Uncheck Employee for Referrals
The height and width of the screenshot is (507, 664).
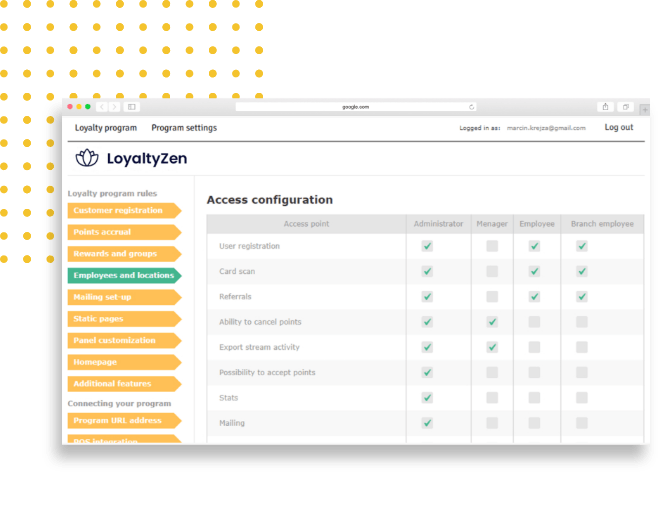click(534, 297)
